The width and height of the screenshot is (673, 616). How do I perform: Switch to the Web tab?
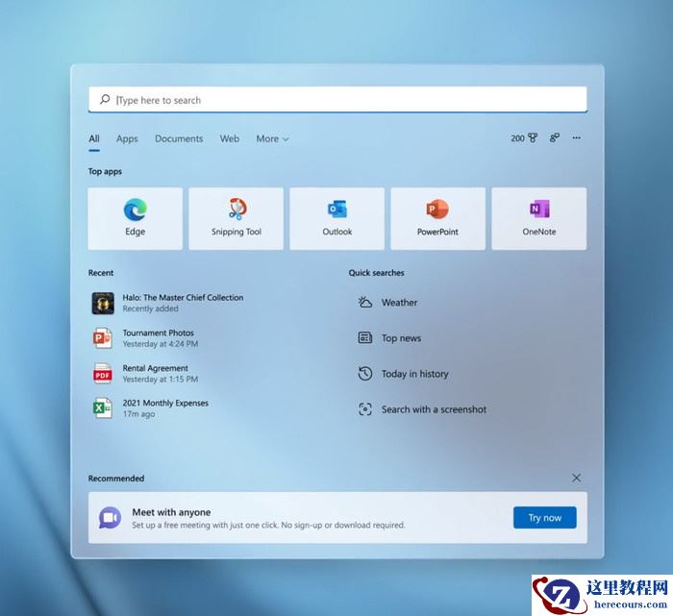point(230,138)
